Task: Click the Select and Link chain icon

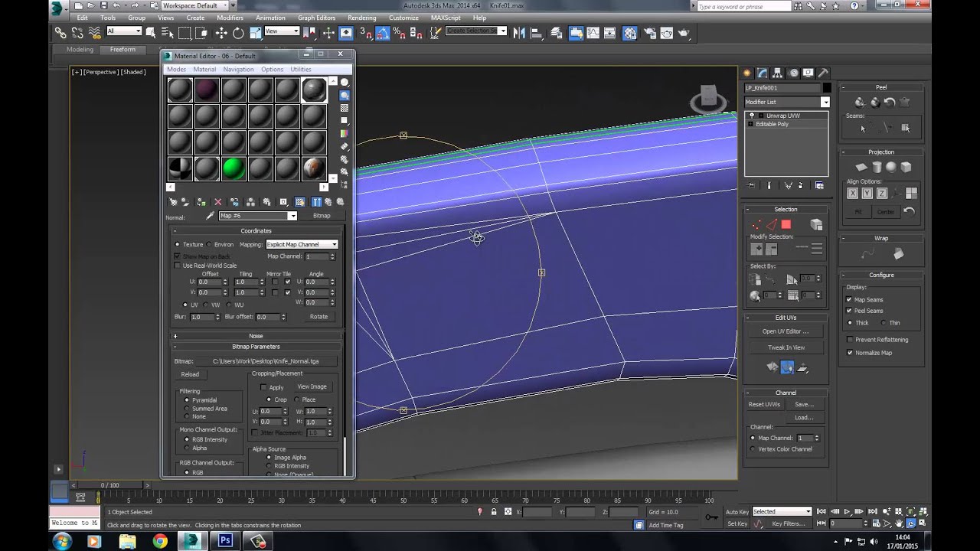Action: (60, 33)
